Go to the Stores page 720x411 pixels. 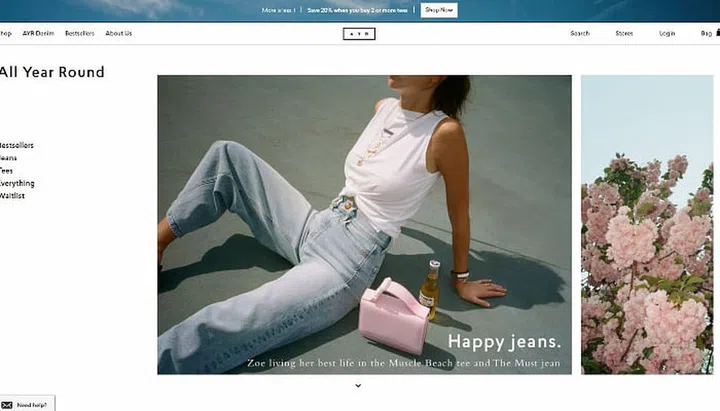tap(624, 33)
